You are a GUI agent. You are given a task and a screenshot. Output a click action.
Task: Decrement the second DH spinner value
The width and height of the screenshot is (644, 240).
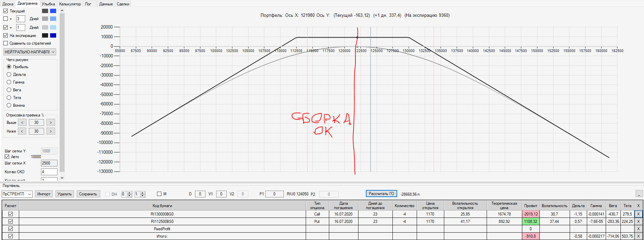coord(143,196)
